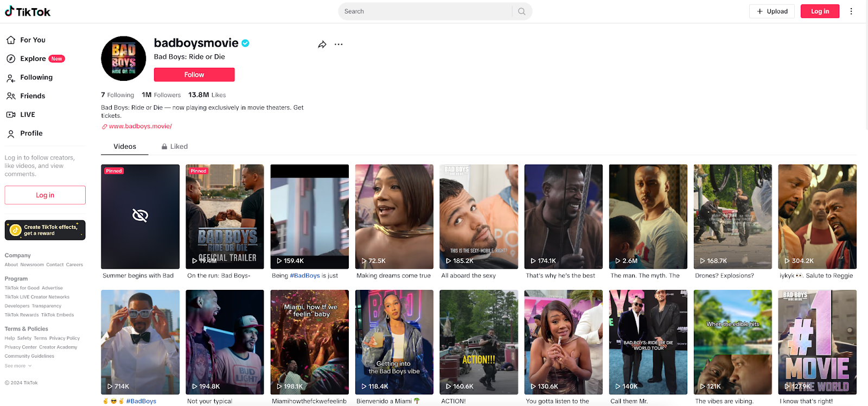Open the World Tour video with 140K views

pos(648,342)
